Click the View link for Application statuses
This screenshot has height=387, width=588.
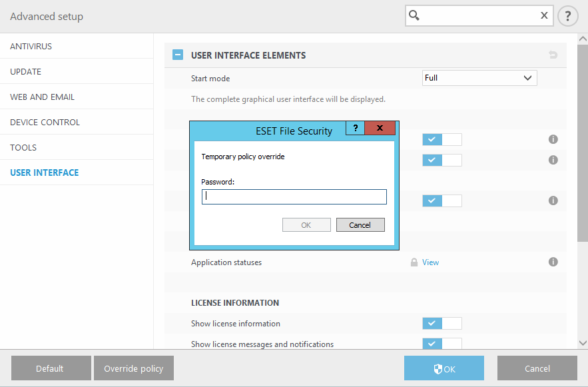coord(430,262)
